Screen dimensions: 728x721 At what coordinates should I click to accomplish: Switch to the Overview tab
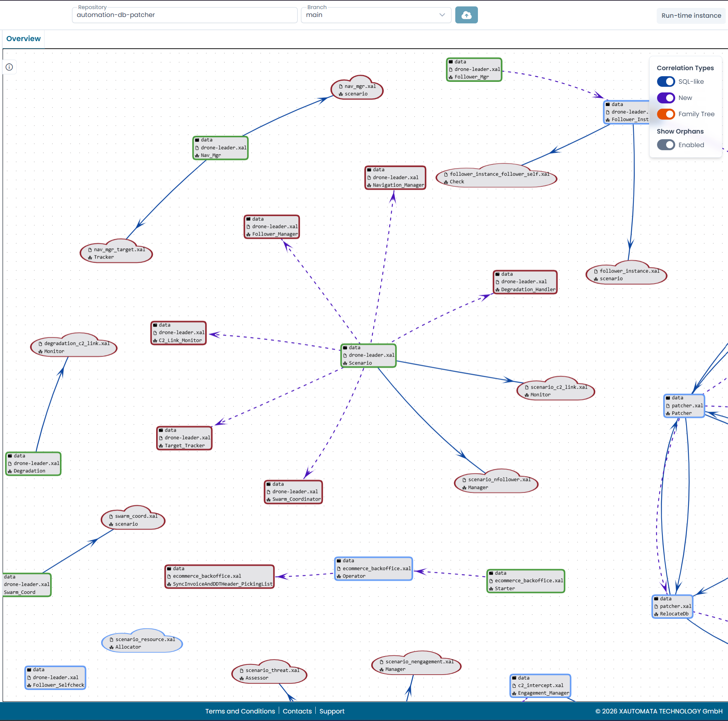click(23, 38)
